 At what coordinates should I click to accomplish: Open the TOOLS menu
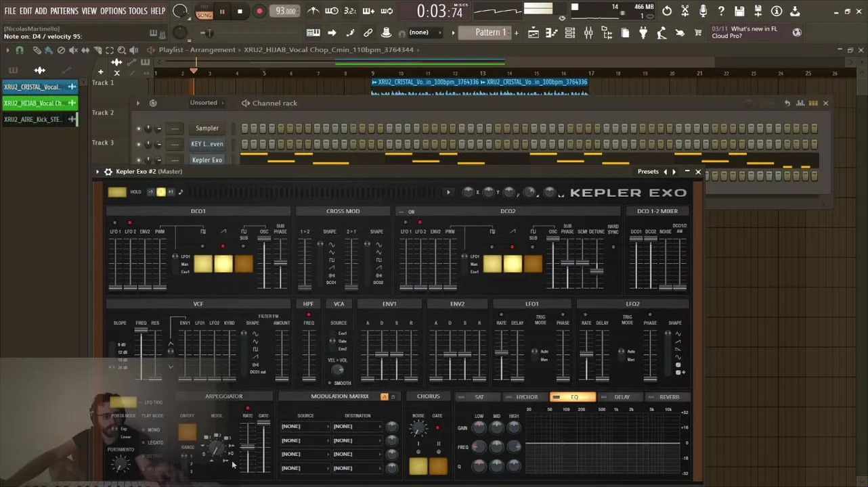(138, 11)
